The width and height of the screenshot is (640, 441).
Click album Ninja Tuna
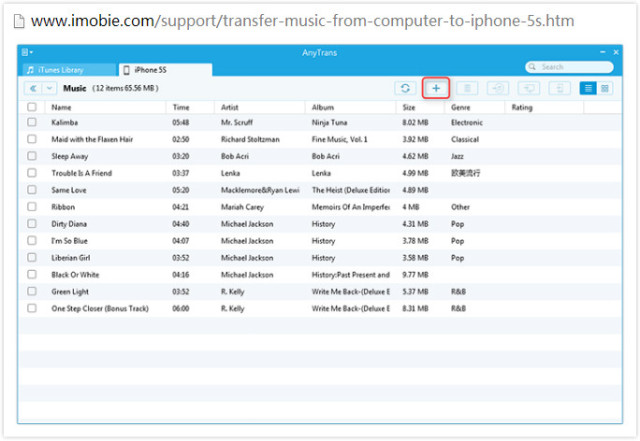pyautogui.click(x=329, y=122)
